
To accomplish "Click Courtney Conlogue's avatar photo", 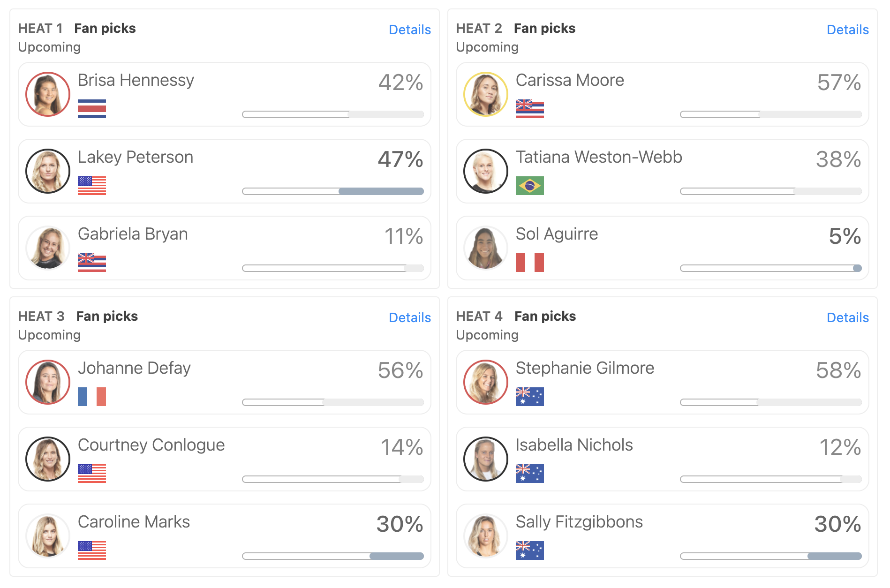I will [48, 459].
